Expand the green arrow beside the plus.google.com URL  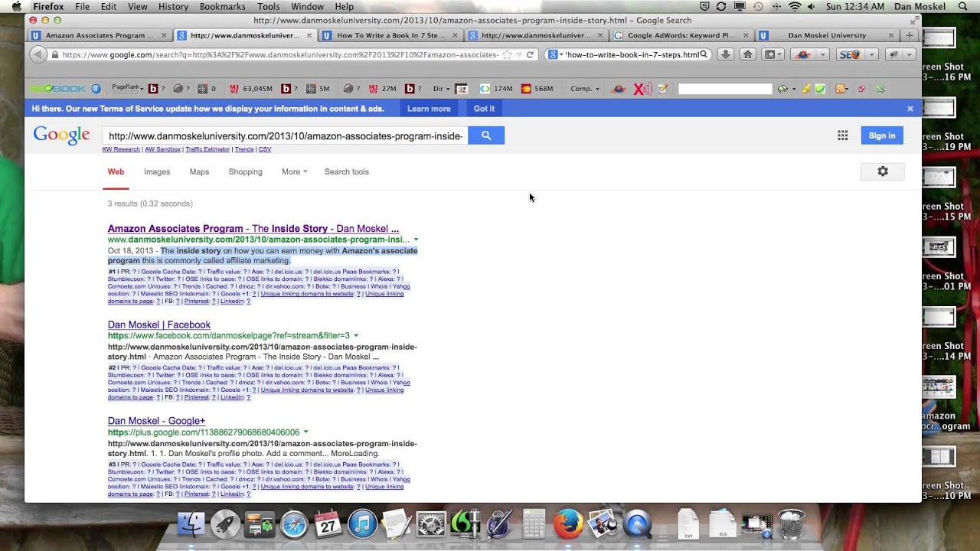pos(305,432)
